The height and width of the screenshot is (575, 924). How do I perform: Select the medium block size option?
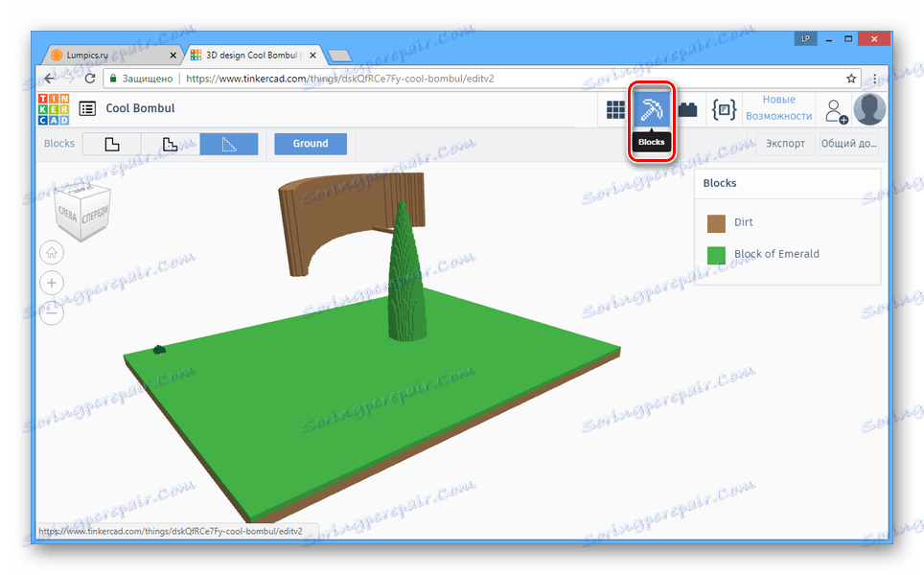(171, 144)
